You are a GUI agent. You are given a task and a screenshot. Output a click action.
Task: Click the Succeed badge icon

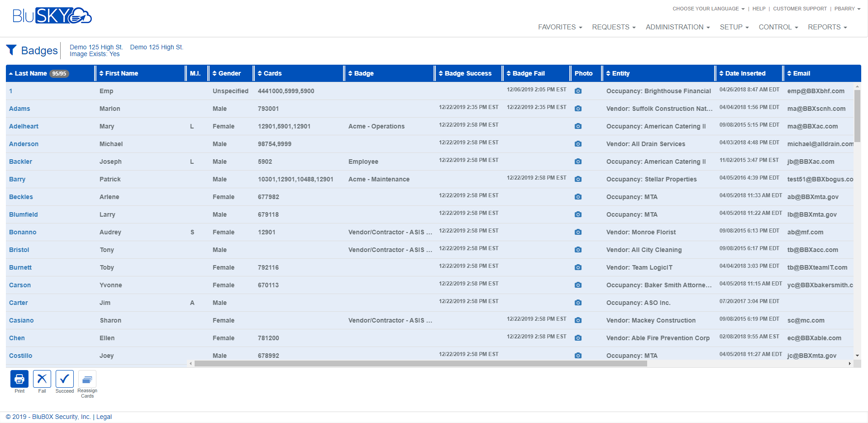64,380
